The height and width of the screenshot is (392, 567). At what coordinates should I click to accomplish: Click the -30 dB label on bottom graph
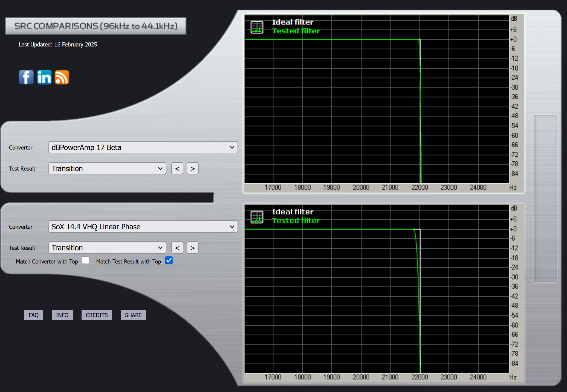[514, 277]
